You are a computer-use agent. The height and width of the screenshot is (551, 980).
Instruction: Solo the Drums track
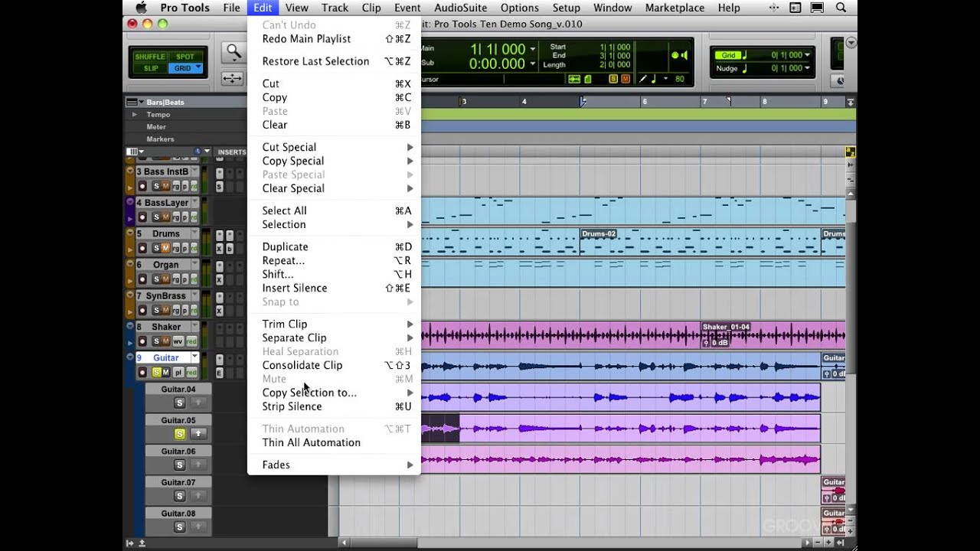[x=156, y=248]
